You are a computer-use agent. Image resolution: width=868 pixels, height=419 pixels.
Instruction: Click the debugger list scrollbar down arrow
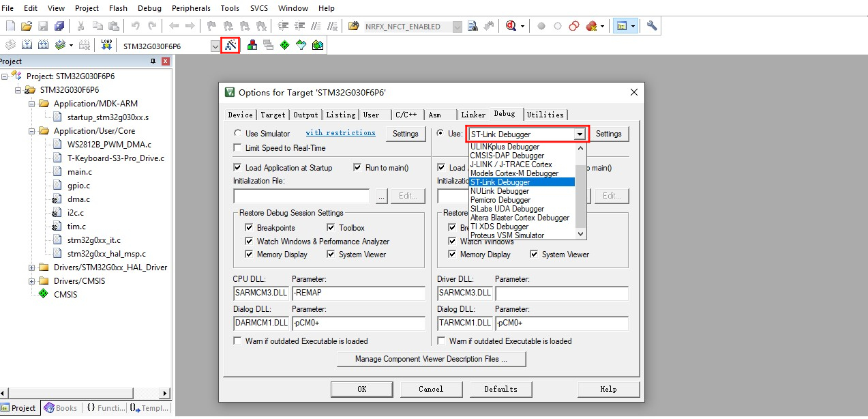[x=581, y=233]
